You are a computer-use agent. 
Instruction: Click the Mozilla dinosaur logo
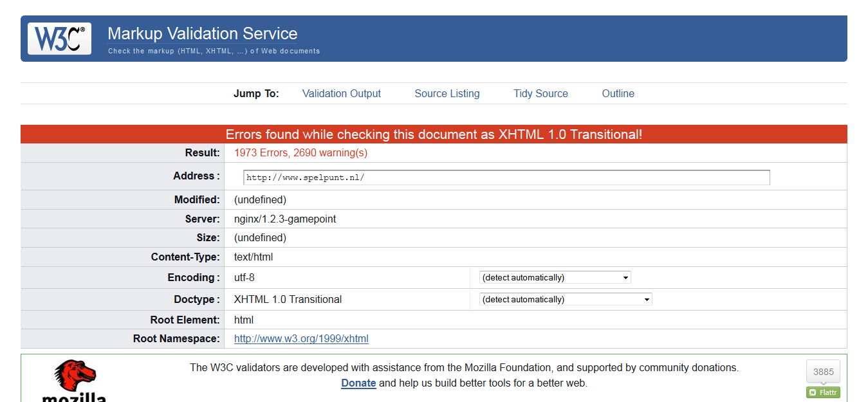coord(74,376)
